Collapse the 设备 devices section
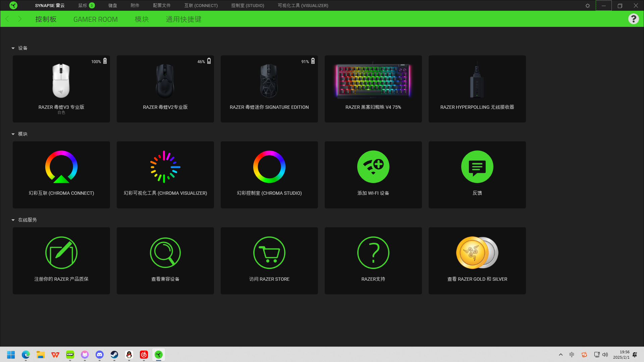 pos(13,48)
